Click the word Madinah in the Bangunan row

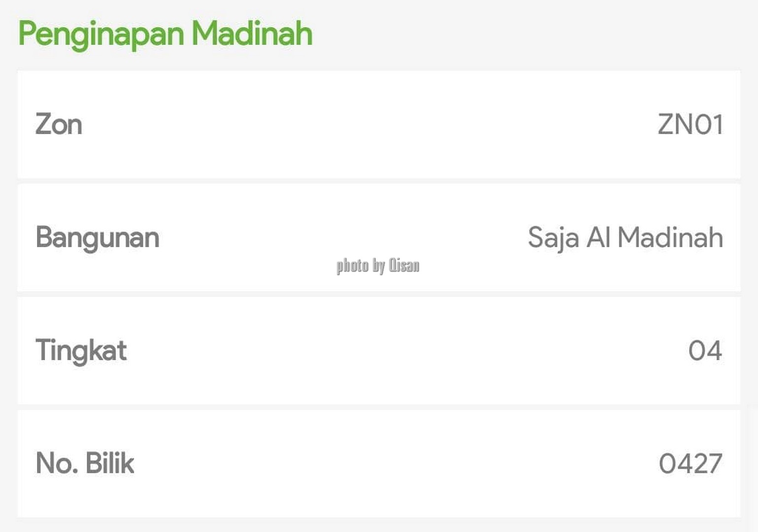click(x=670, y=237)
